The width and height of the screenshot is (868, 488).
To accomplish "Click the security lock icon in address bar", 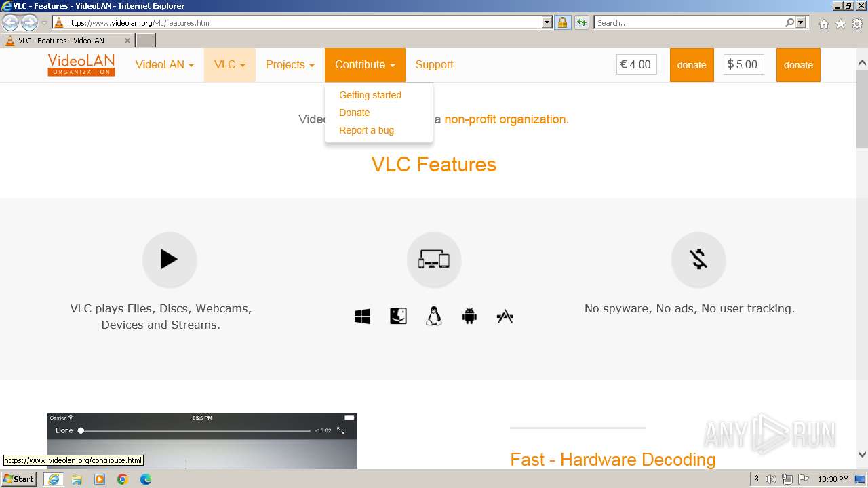I will (x=562, y=23).
